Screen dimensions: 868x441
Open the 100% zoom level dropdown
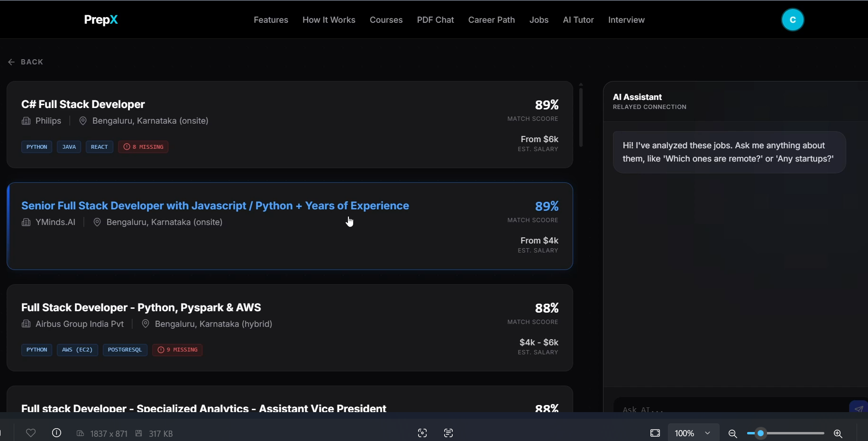(694, 433)
